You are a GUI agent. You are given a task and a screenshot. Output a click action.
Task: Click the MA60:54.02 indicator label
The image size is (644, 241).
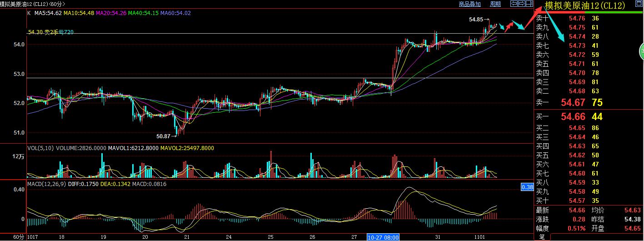point(175,13)
